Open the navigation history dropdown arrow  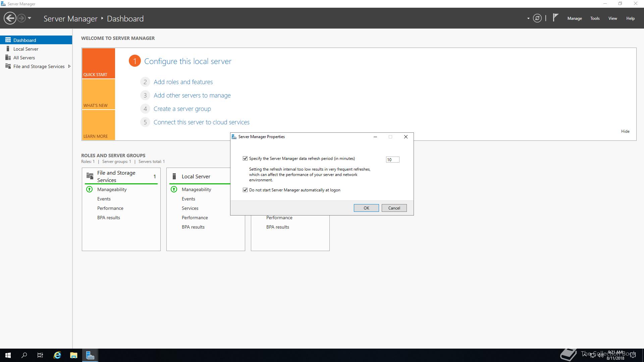pyautogui.click(x=30, y=18)
